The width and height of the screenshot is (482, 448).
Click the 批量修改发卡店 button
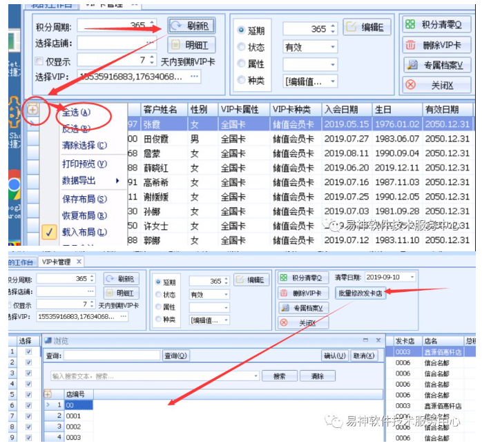(360, 293)
